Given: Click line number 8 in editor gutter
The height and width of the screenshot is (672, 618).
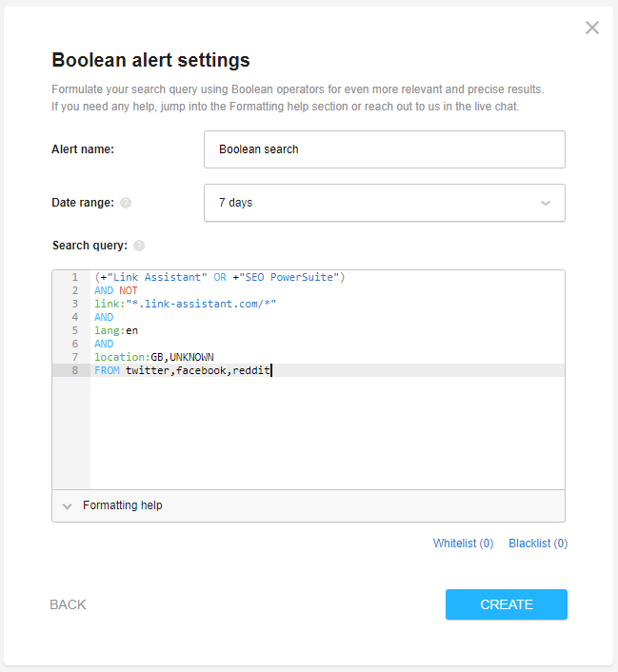Looking at the screenshot, I should pos(74,370).
